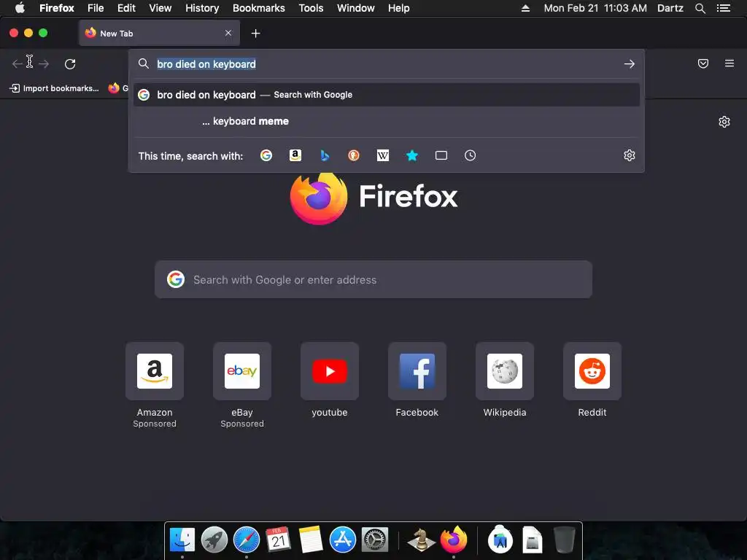Screen dimensions: 747x560
Task: Open Chess from the Dock
Action: point(421,540)
